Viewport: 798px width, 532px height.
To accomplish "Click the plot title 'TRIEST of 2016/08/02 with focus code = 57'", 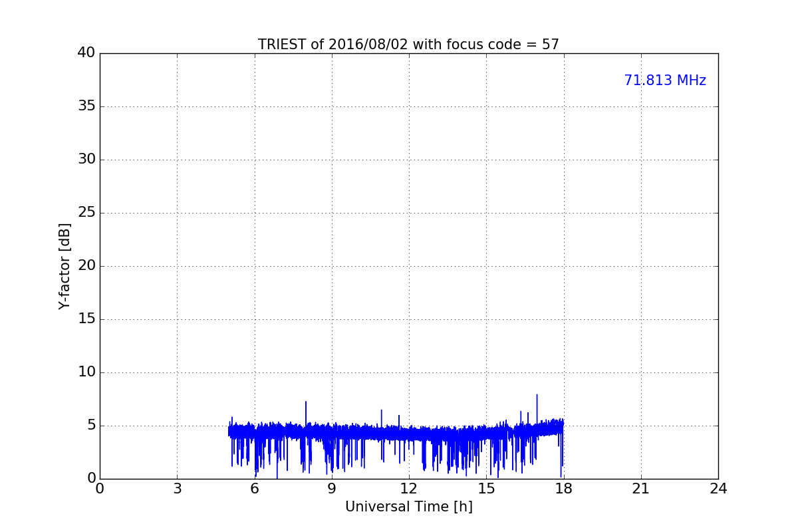I will click(408, 45).
